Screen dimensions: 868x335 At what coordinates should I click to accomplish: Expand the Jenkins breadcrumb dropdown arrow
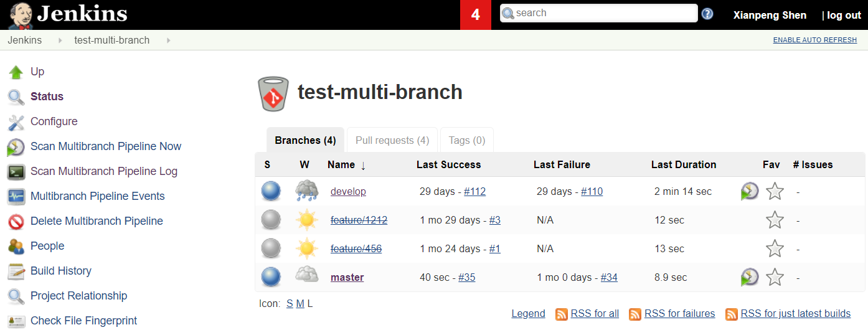tap(60, 40)
